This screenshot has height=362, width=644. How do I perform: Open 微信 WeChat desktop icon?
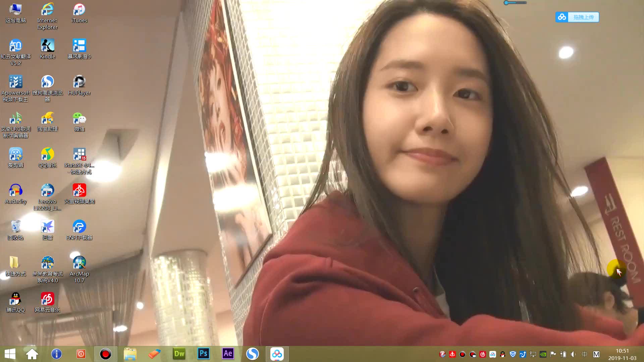click(x=79, y=121)
